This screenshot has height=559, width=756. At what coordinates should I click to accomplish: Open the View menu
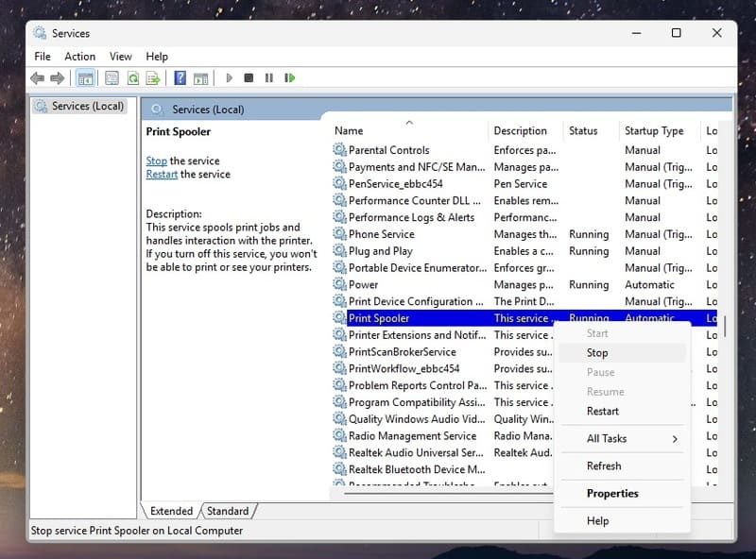click(121, 57)
